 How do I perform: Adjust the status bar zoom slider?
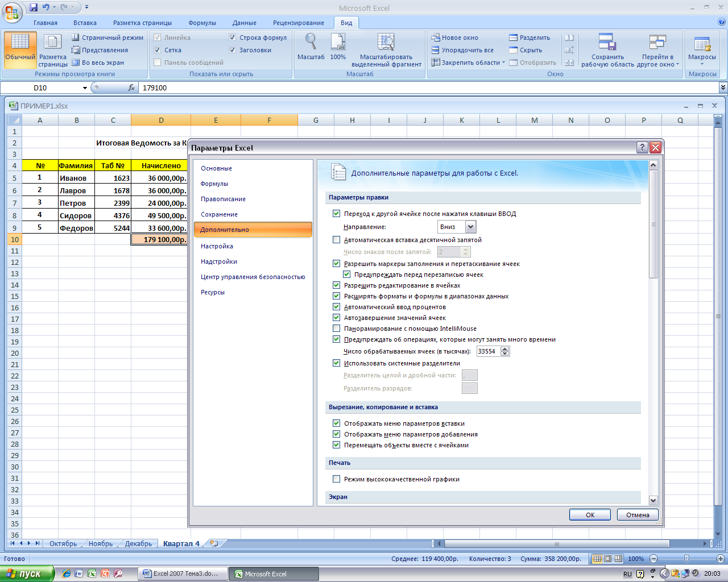(686, 559)
